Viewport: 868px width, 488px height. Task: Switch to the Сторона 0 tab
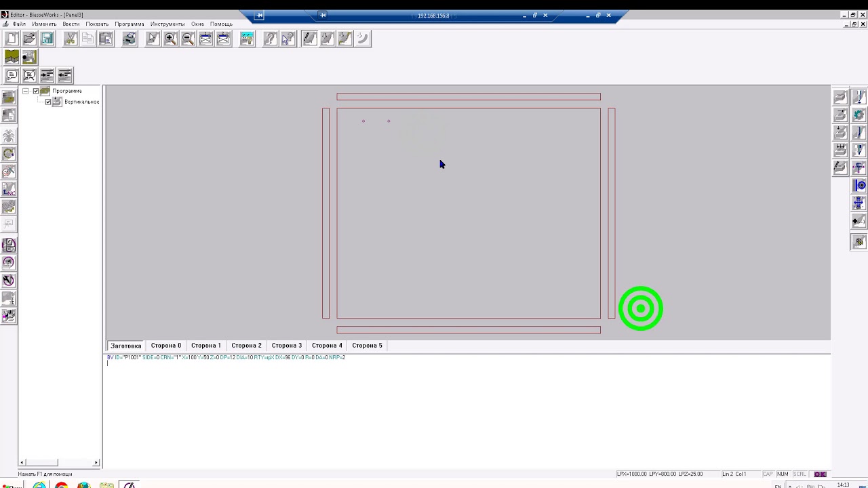point(165,346)
